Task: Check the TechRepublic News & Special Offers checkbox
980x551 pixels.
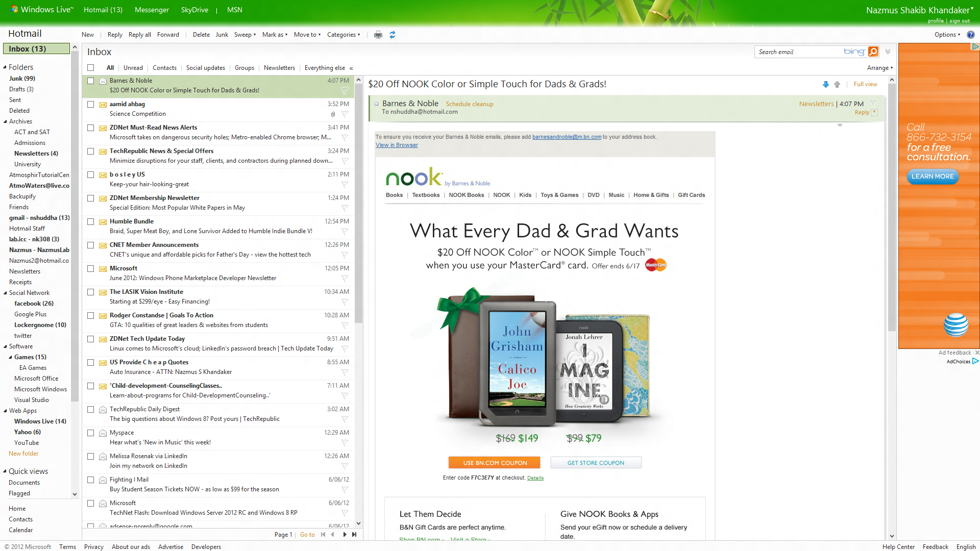Action: click(90, 151)
